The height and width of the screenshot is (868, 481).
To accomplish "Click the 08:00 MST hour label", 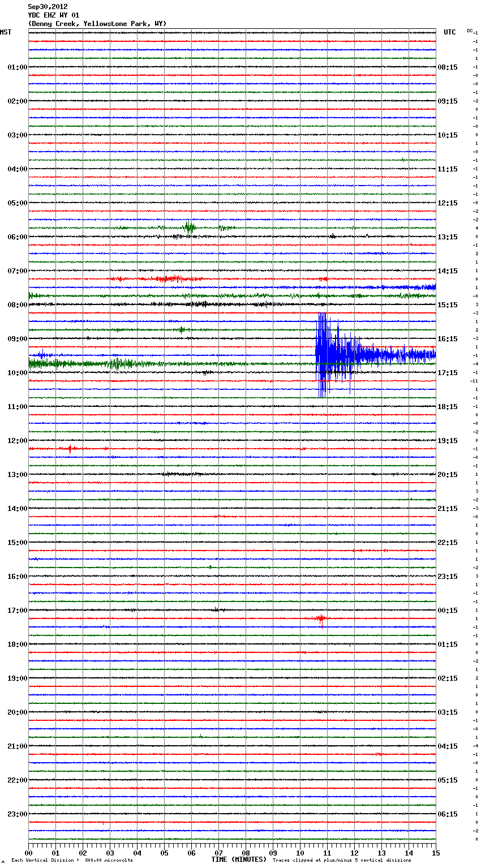I will point(18,305).
